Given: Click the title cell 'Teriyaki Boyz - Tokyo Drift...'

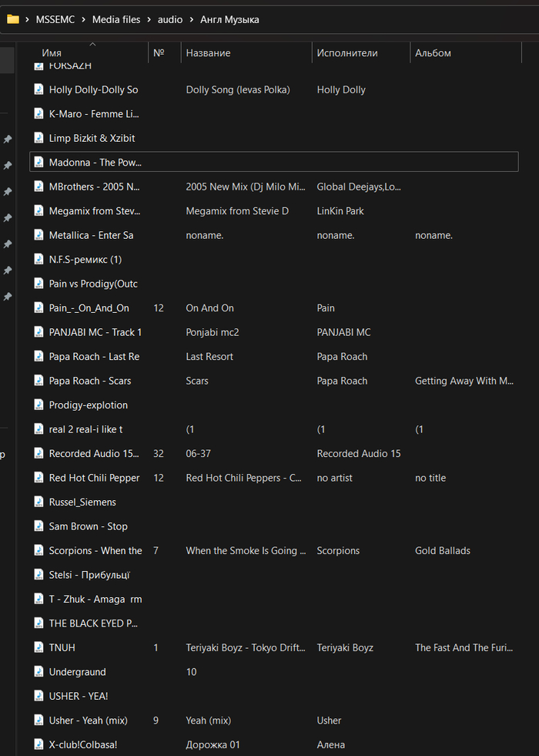Looking at the screenshot, I should 246,648.
